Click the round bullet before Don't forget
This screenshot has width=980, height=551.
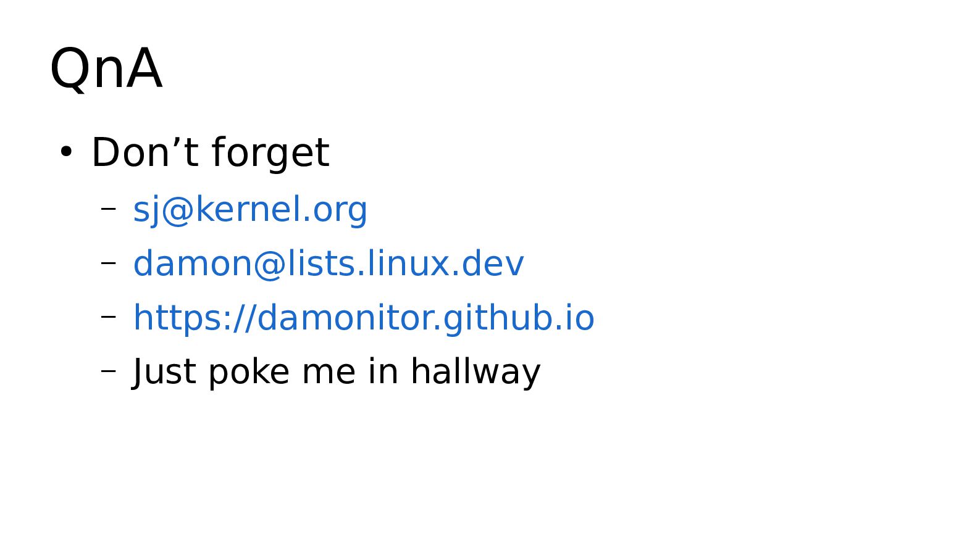(x=66, y=152)
